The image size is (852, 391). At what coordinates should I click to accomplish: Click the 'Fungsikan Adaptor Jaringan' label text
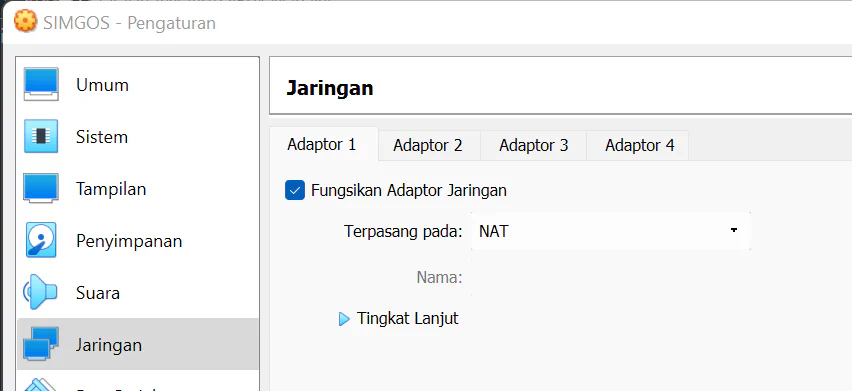click(x=409, y=191)
